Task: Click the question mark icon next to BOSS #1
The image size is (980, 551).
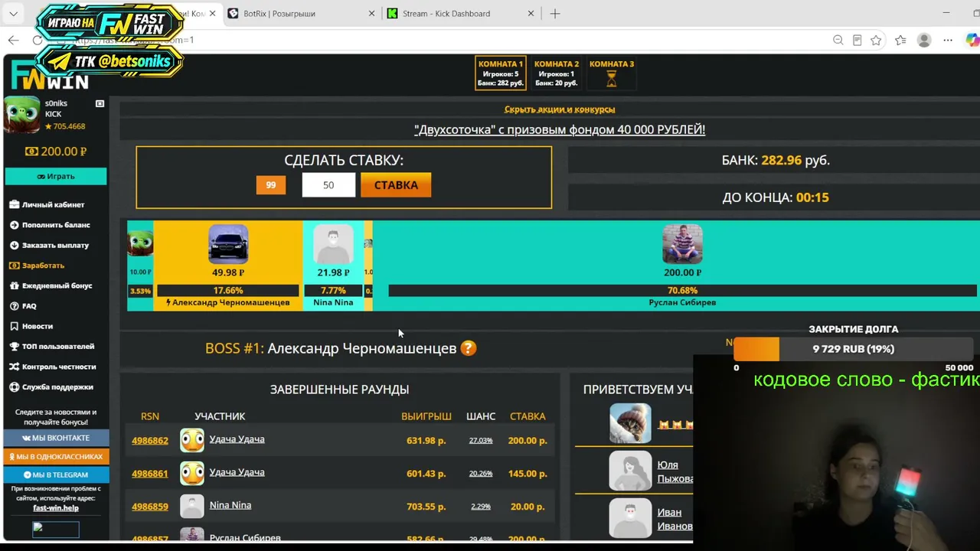Action: (469, 348)
